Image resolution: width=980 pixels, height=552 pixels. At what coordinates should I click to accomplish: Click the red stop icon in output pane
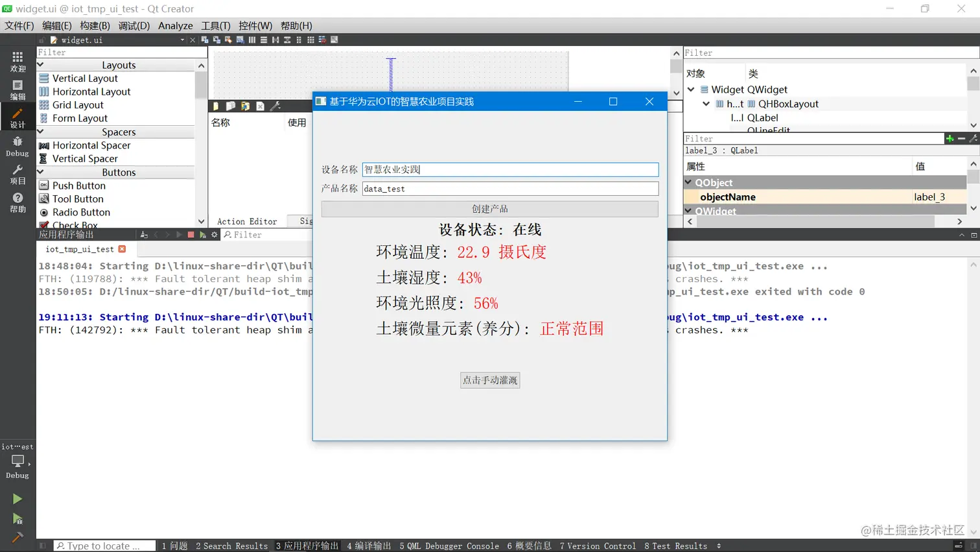click(191, 234)
